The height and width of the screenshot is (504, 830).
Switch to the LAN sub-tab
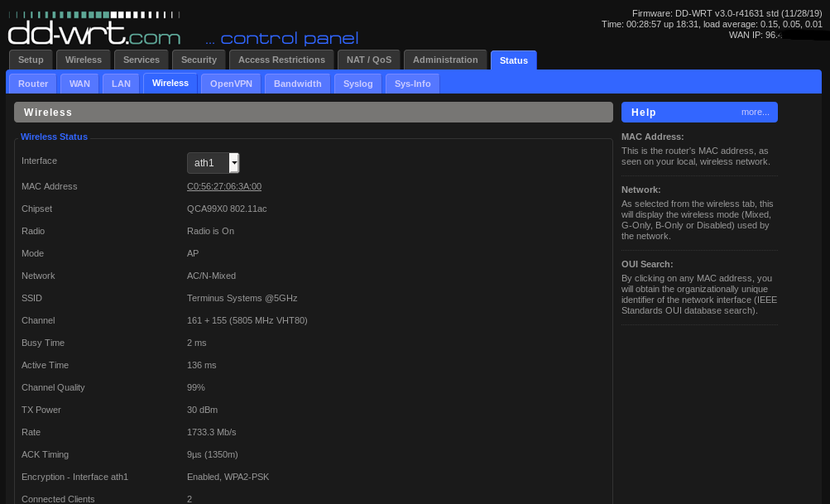[121, 84]
